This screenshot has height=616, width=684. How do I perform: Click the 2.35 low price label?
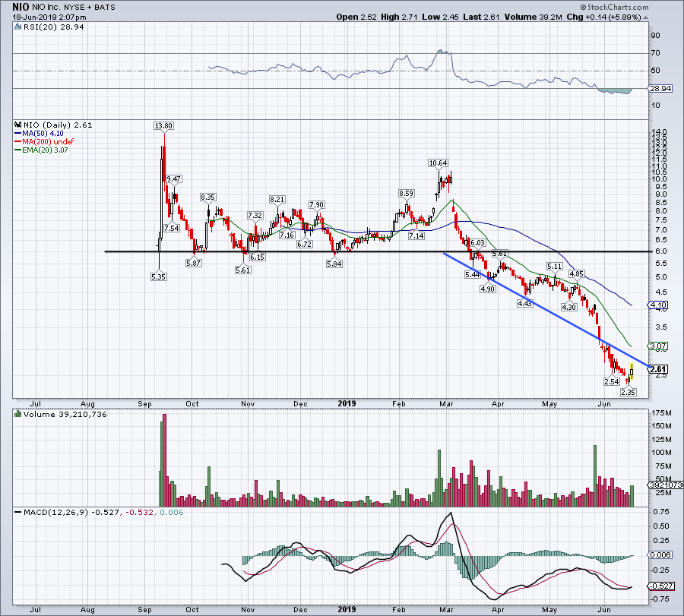click(628, 393)
